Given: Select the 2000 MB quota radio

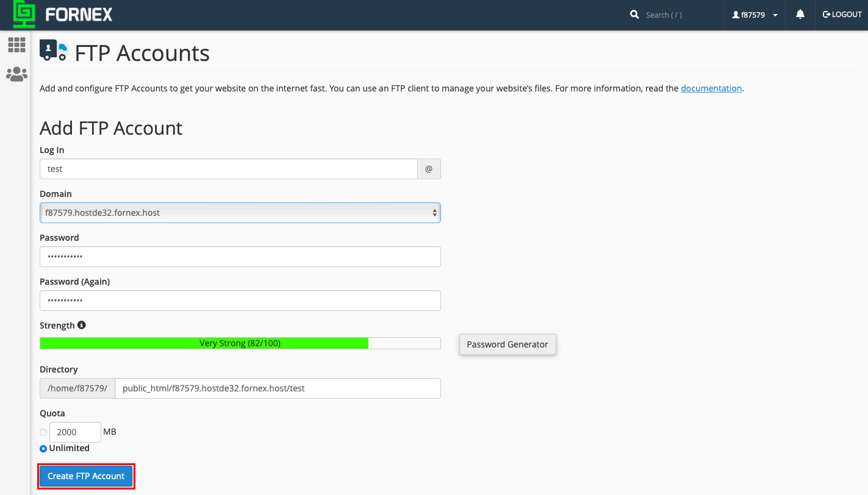Looking at the screenshot, I should pyautogui.click(x=43, y=432).
